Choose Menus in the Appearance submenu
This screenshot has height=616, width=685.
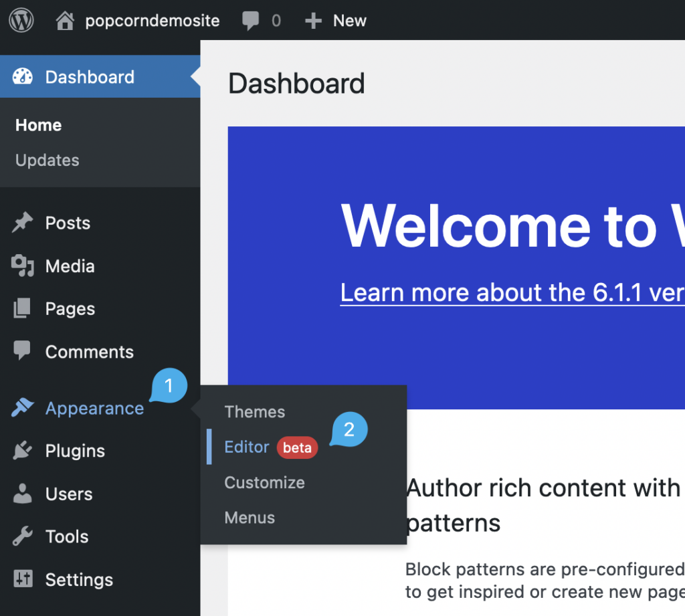[x=250, y=518]
